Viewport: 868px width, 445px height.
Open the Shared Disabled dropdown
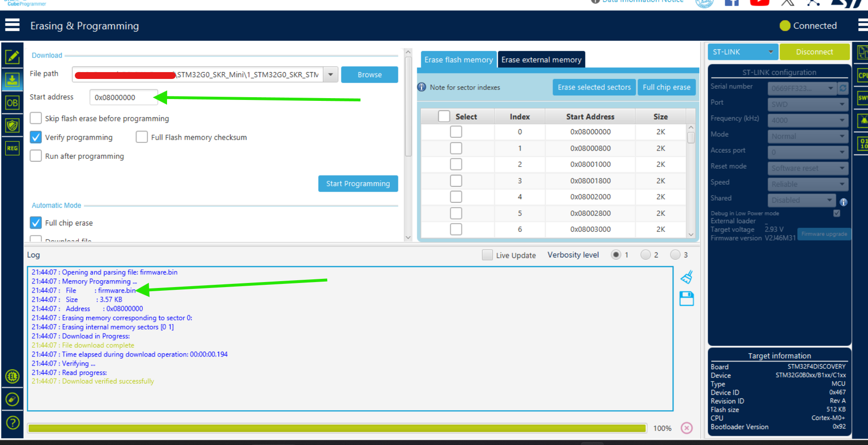pos(802,200)
